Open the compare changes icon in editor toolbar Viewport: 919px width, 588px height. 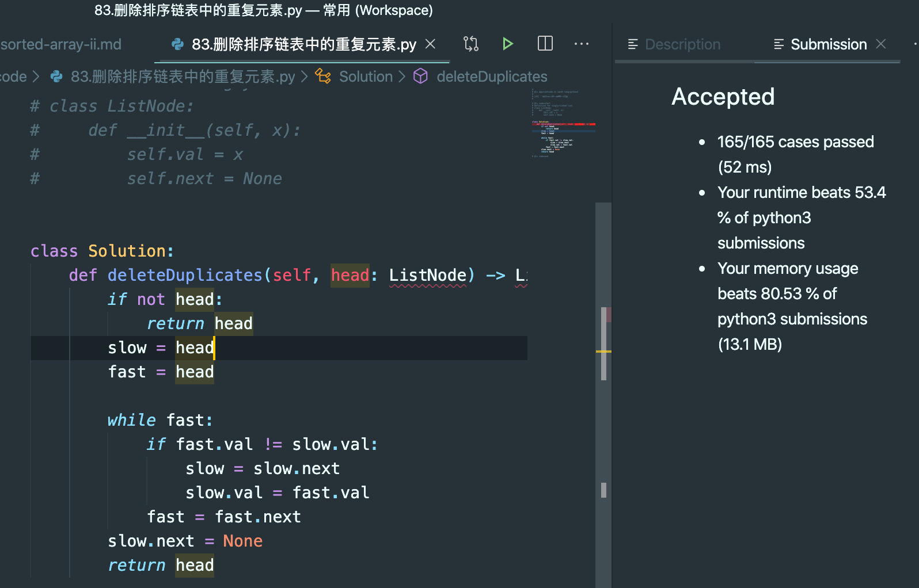[x=471, y=44]
